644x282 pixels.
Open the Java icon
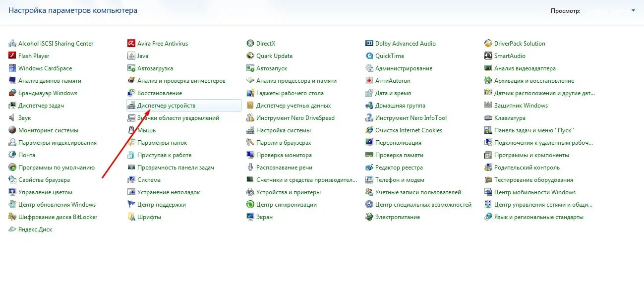coord(131,56)
